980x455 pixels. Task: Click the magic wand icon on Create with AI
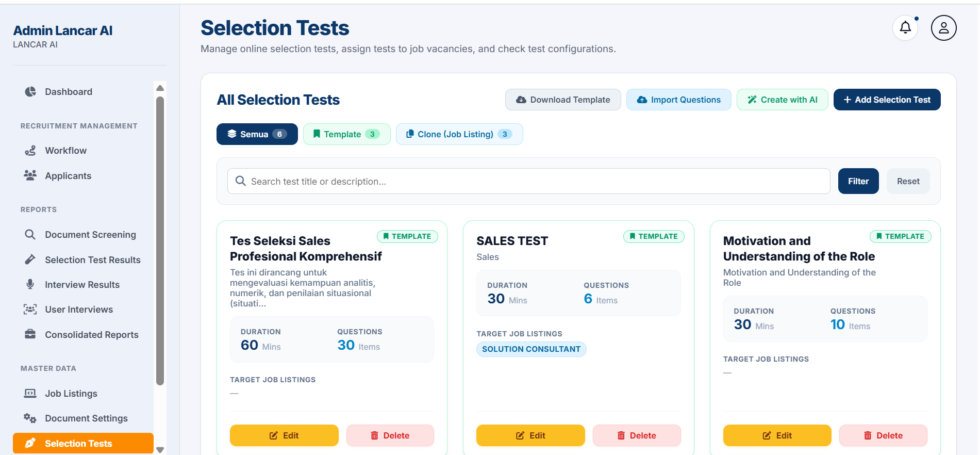[752, 100]
